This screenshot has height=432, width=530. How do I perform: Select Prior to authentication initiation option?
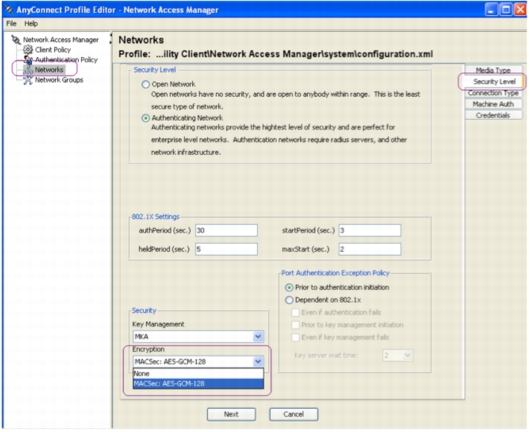pyautogui.click(x=289, y=288)
